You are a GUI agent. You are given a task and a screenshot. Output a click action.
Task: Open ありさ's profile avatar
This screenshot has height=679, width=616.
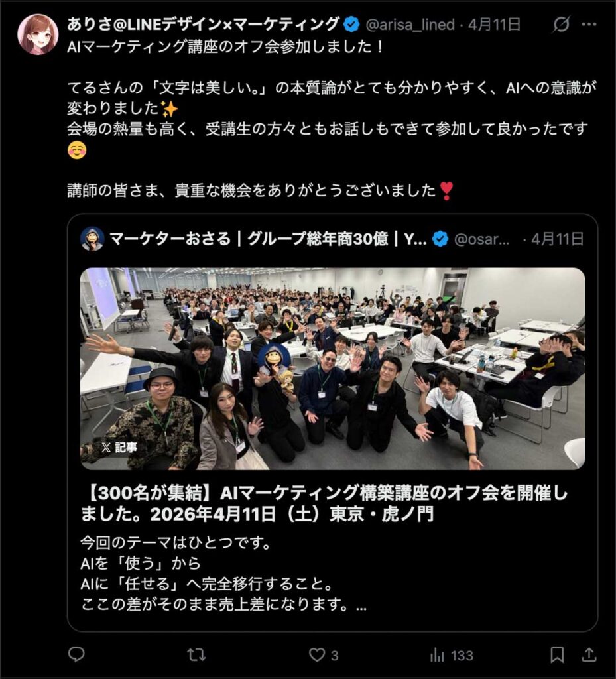tap(38, 34)
